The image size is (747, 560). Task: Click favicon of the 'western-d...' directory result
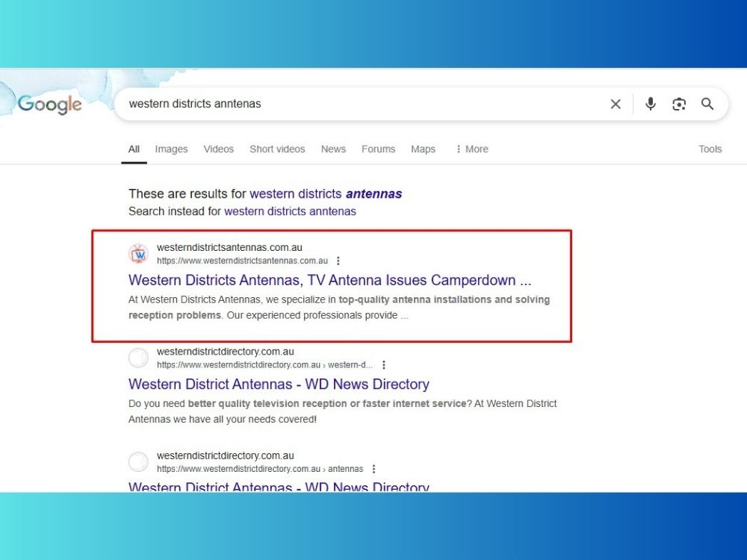[x=139, y=358]
